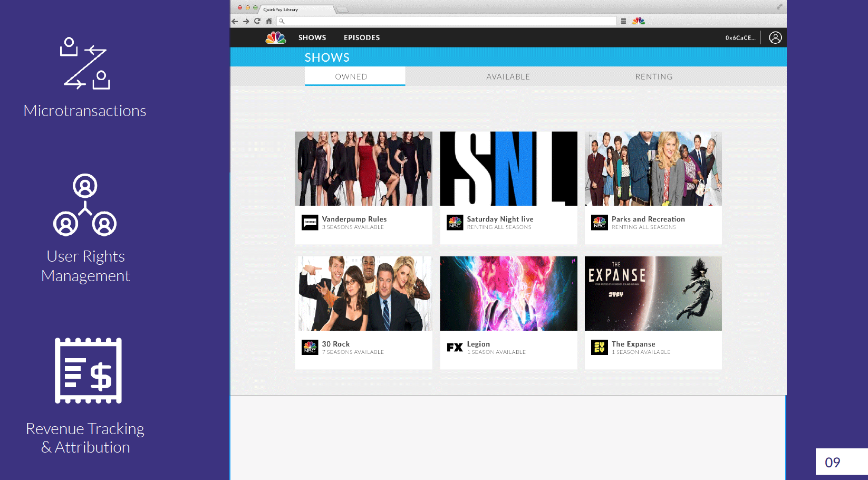Open the 30 Rock show thumbnail

tap(363, 293)
